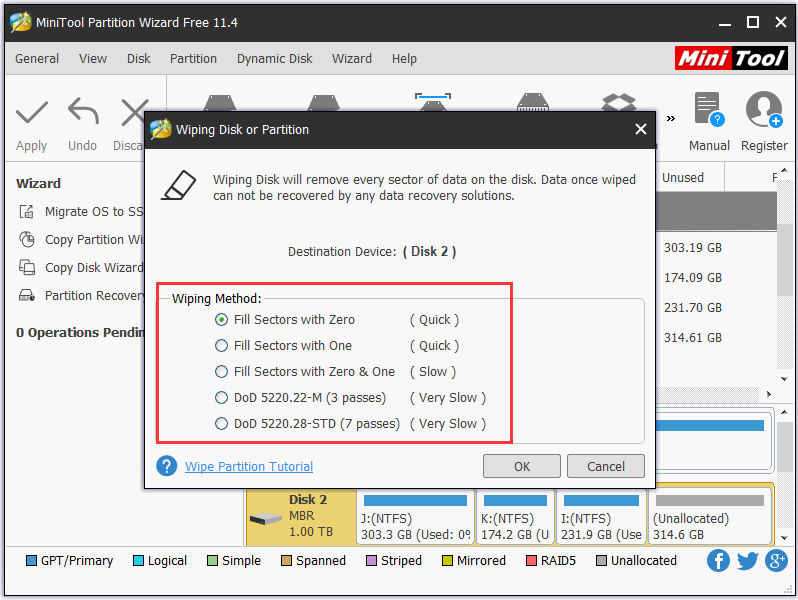Click the blue question mark help icon
The width and height of the screenshot is (798, 600).
[x=166, y=466]
